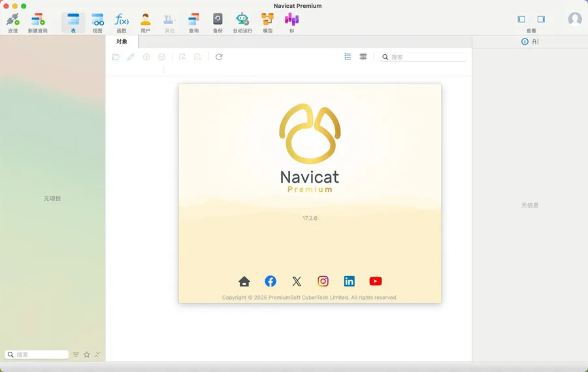This screenshot has height=372, width=588.
Task: Launch 自动运行 (Automation) robot icon
Action: pyautogui.click(x=242, y=20)
